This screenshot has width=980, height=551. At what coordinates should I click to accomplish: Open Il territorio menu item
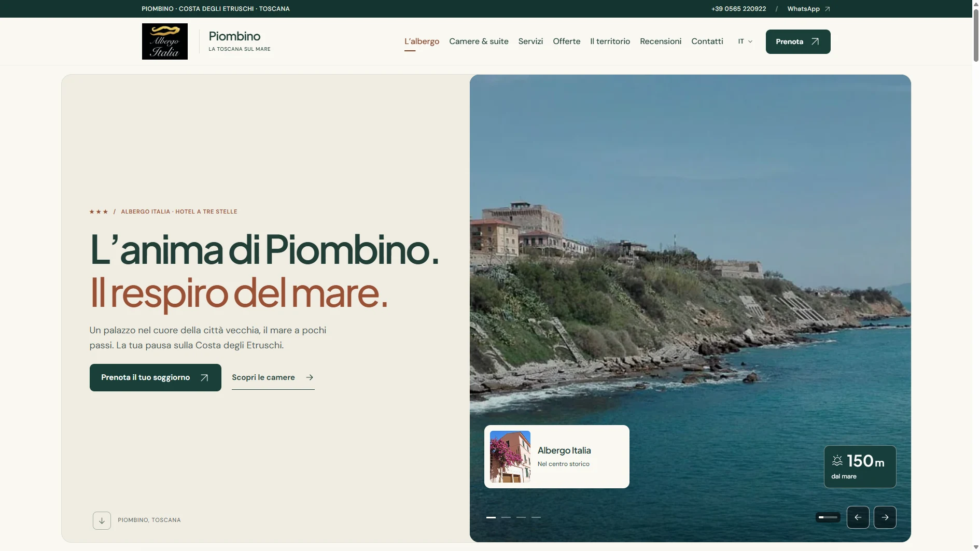click(x=610, y=41)
